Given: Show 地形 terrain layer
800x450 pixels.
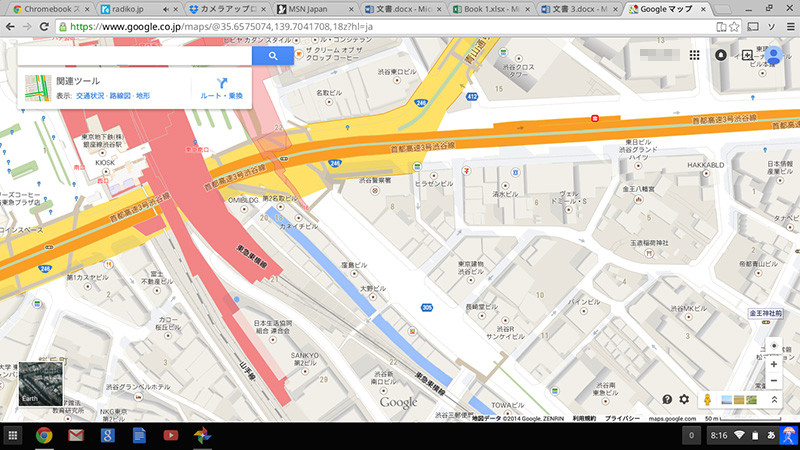Looking at the screenshot, I should [x=143, y=96].
